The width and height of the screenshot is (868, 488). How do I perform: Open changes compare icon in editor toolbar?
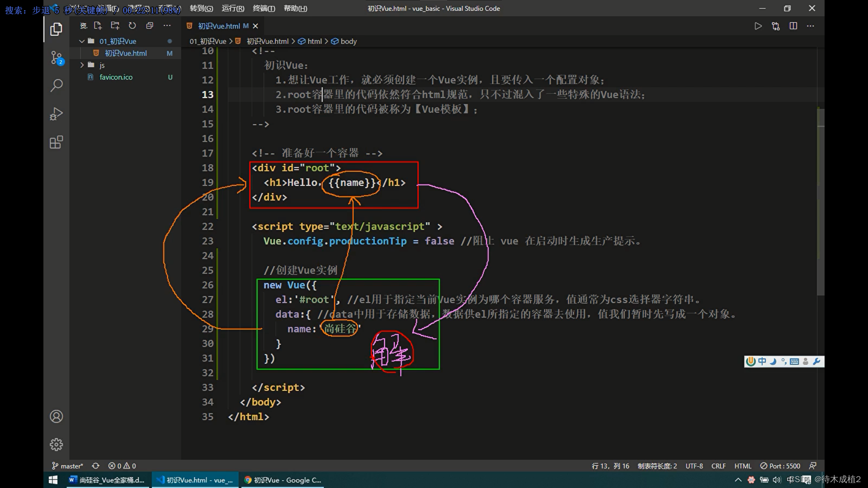pos(776,26)
